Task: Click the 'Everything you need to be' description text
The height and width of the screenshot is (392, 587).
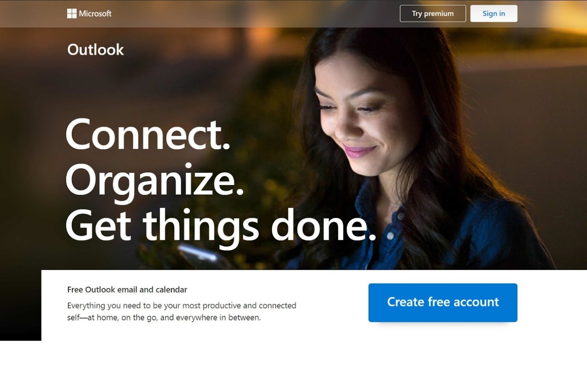Action: (x=182, y=311)
